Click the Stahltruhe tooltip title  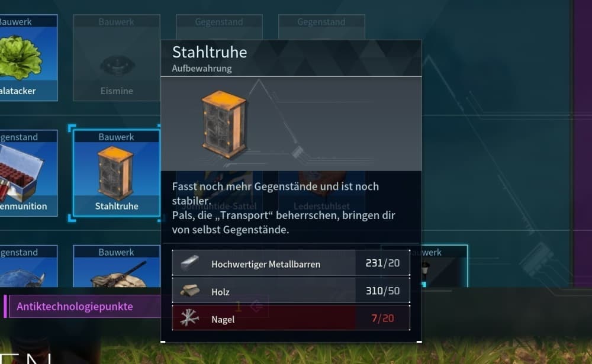click(210, 52)
